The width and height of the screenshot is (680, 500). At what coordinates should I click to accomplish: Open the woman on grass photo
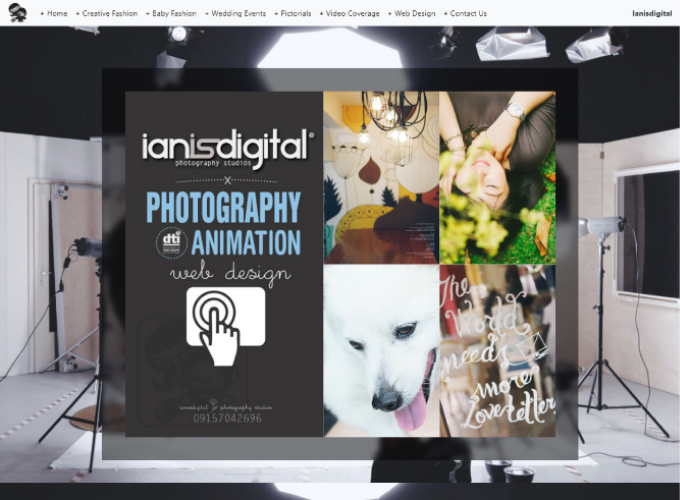[497, 177]
